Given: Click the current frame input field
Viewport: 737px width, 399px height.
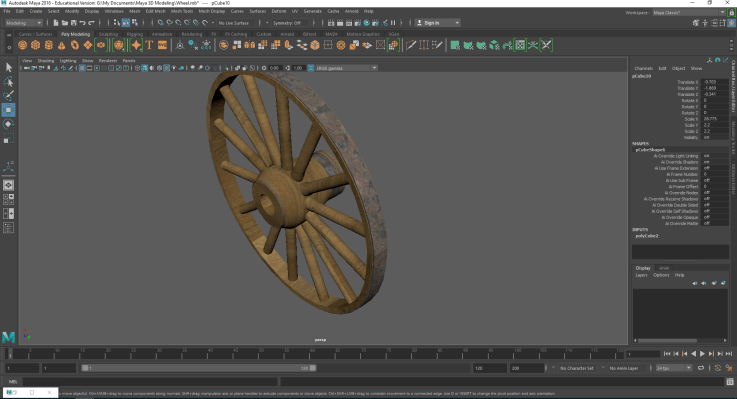Looking at the screenshot, I should tap(643, 354).
